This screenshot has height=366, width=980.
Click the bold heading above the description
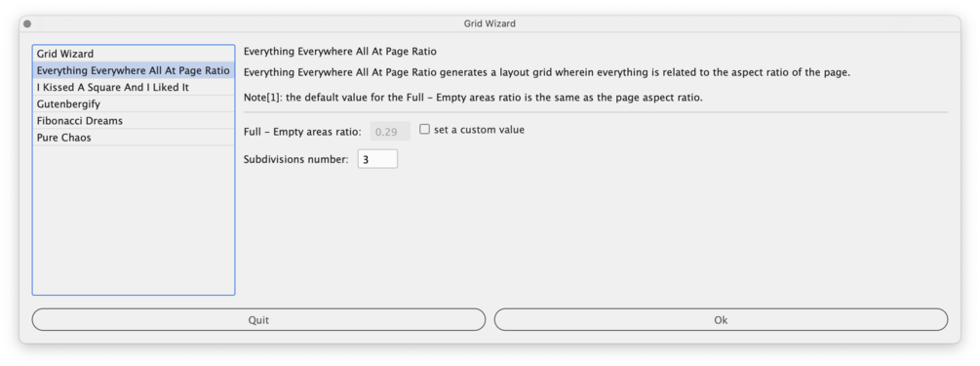pyautogui.click(x=340, y=52)
